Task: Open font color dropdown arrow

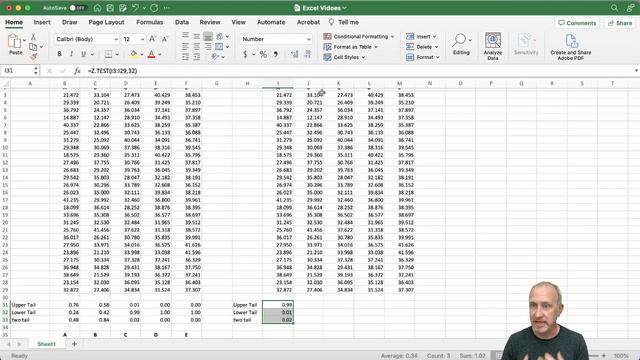Action: pyautogui.click(x=160, y=54)
